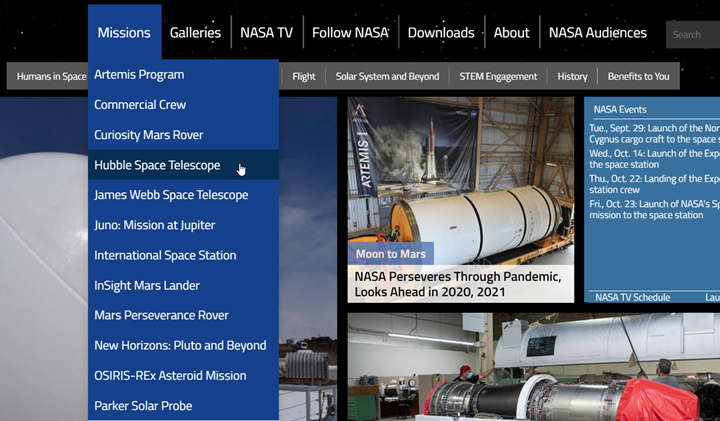Open Parker Solar Probe entry
720x421 pixels.
tap(183, 406)
